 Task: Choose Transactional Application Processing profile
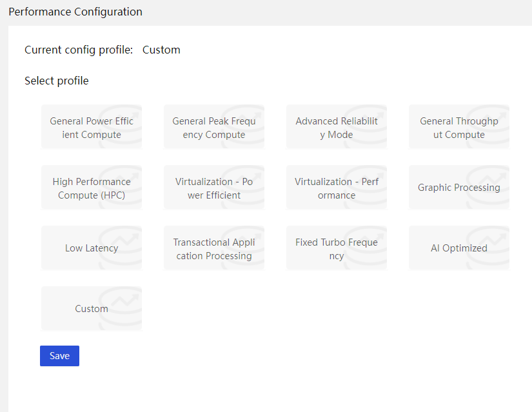click(214, 248)
